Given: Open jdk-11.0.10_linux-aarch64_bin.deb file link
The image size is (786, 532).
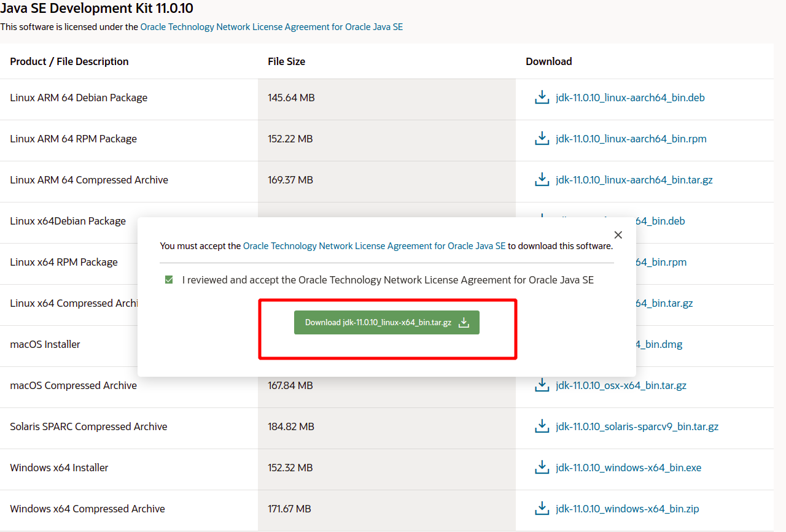Looking at the screenshot, I should pyautogui.click(x=630, y=98).
